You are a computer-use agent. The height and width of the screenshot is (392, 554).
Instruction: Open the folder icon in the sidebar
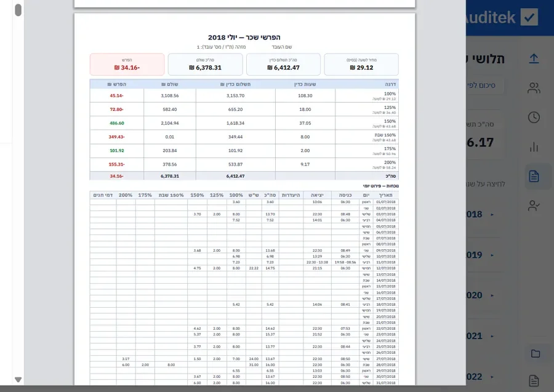(x=536, y=353)
